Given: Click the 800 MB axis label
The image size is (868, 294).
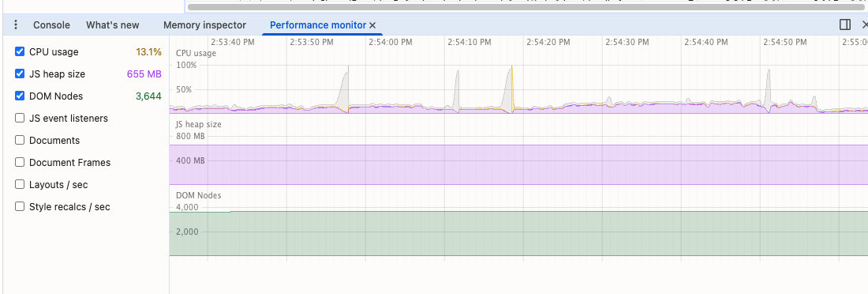Looking at the screenshot, I should (x=190, y=136).
